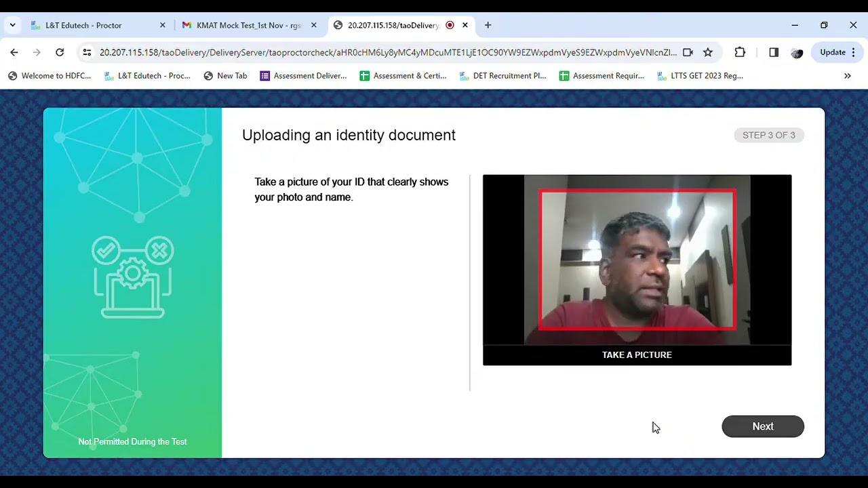Open the LTTS GET 2023 Reg... bookmark

(x=701, y=76)
